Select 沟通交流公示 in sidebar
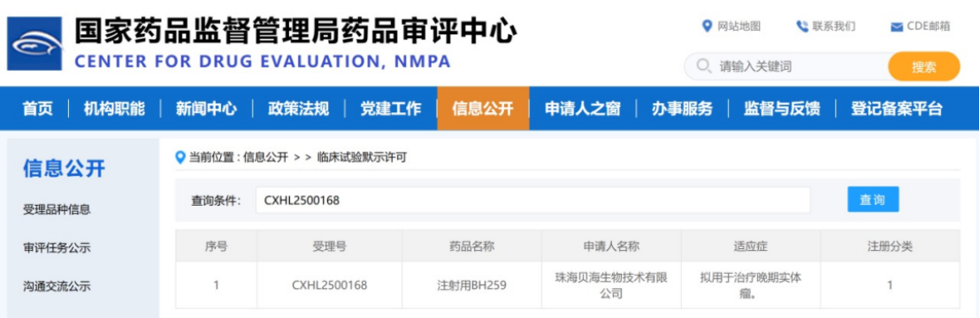Screen dimensions: 980x318 [57, 287]
